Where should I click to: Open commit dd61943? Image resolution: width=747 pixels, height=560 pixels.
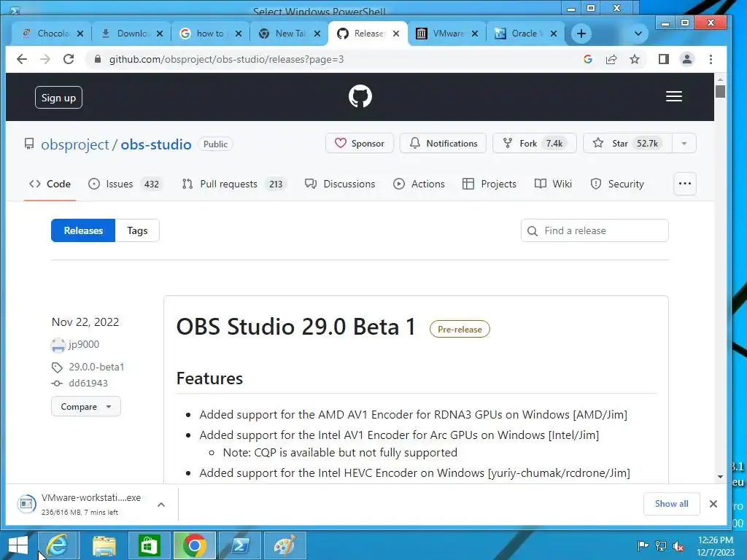[88, 383]
